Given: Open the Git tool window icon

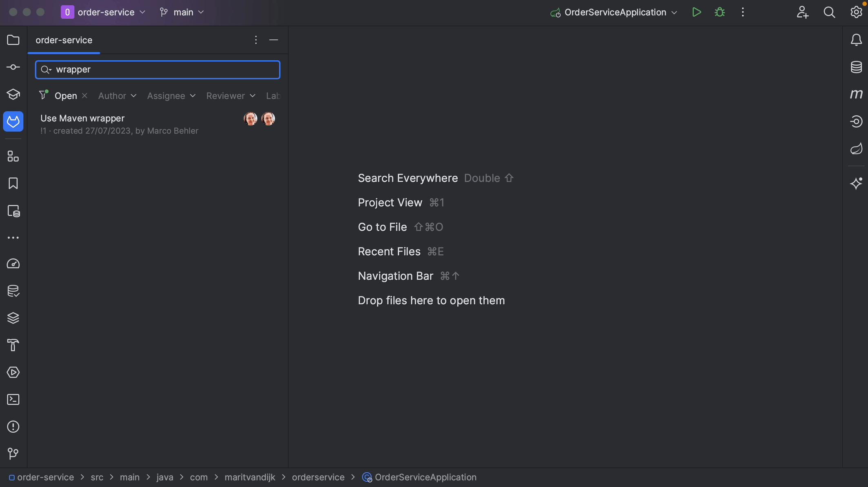Looking at the screenshot, I should (13, 454).
